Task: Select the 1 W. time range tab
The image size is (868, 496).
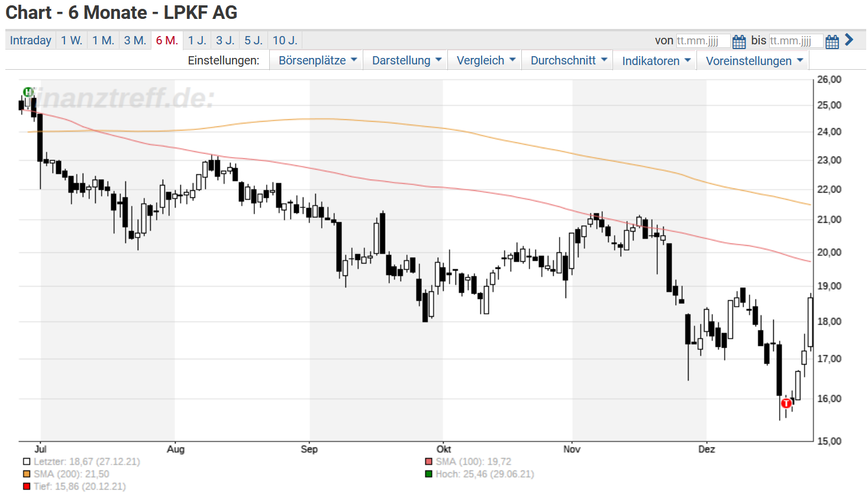Action: 72,40
